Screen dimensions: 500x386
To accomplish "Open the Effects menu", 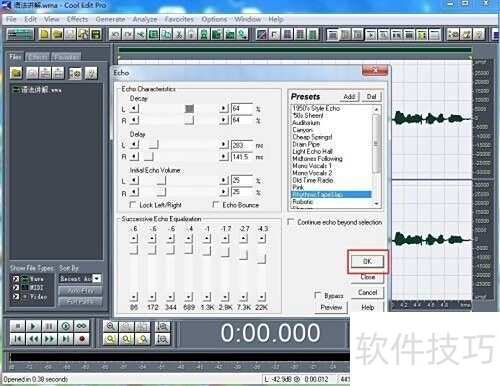I will click(77, 19).
